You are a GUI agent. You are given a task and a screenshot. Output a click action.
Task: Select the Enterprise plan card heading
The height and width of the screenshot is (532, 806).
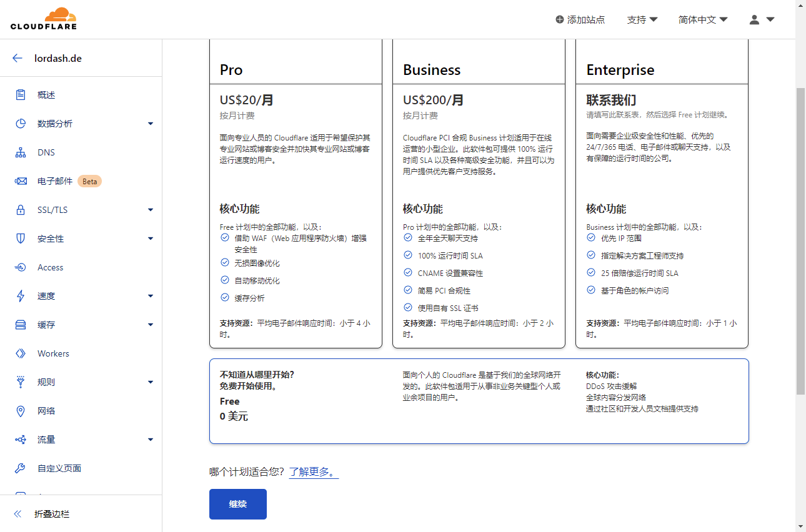620,70
